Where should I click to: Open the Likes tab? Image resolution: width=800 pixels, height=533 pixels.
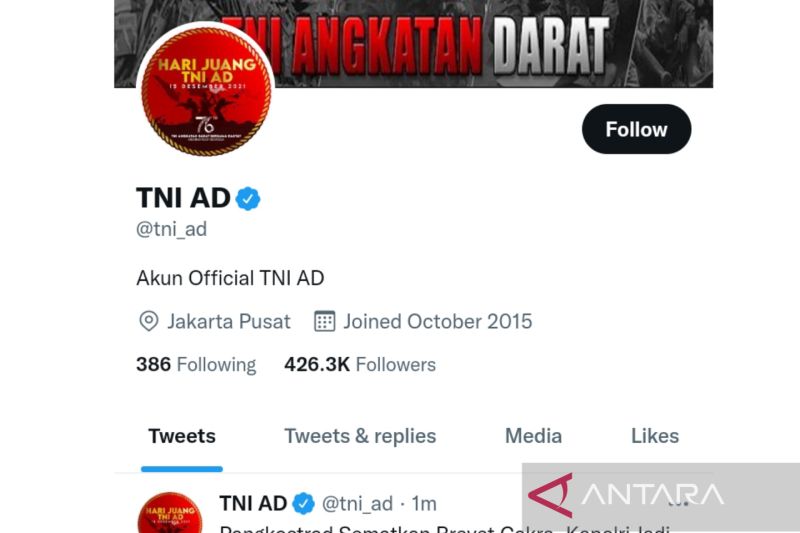coord(655,436)
